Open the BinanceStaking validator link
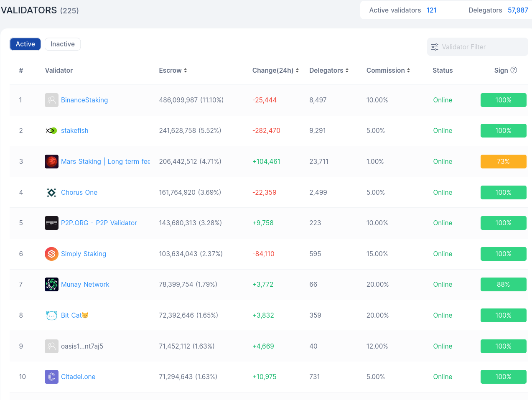 pyautogui.click(x=84, y=100)
